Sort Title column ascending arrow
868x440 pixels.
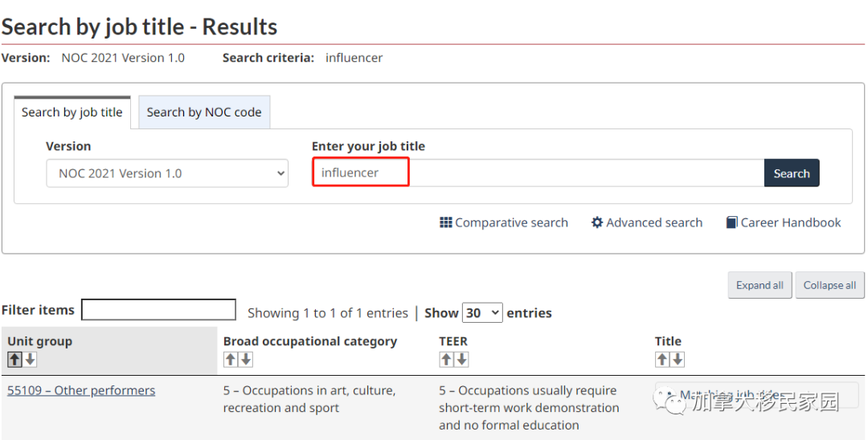[x=662, y=360]
